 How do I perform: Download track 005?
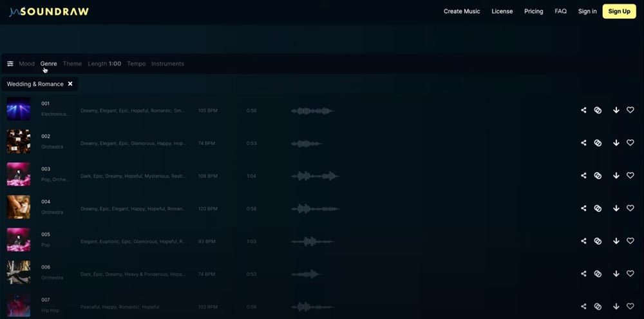pyautogui.click(x=616, y=241)
